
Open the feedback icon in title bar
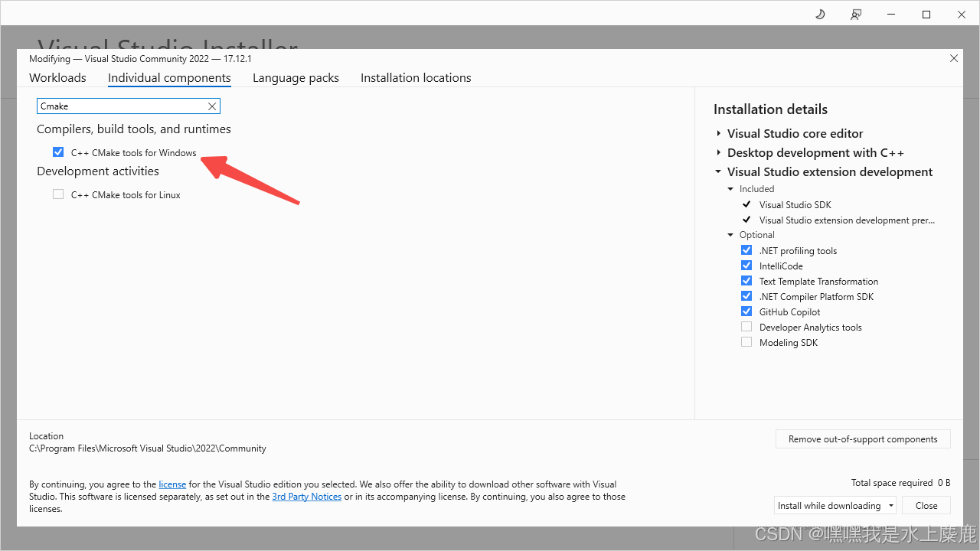856,14
